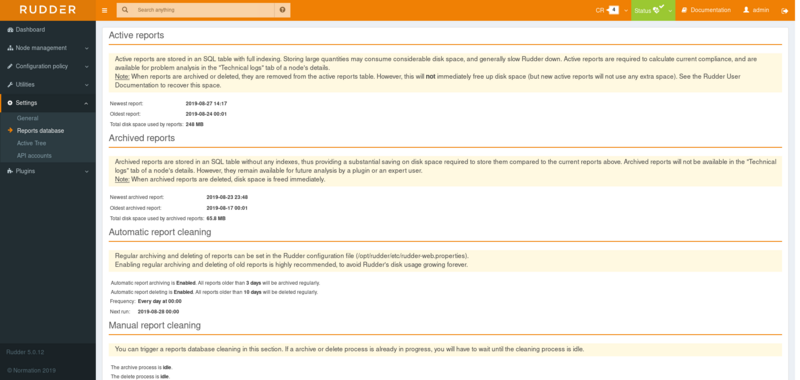800x380 pixels.
Task: Click oldest report date '2019-08-24 00:01'
Action: [206, 114]
